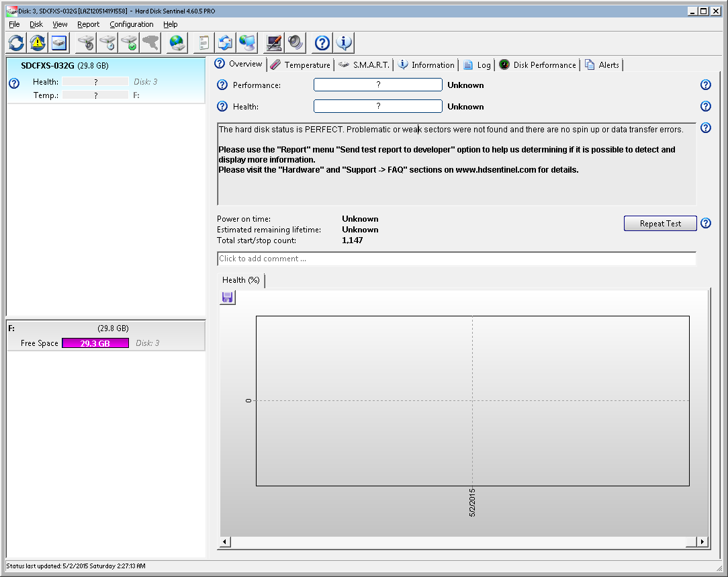Click the speaker sound toolbar icon
Viewport: 728px width, 577px height.
(295, 44)
